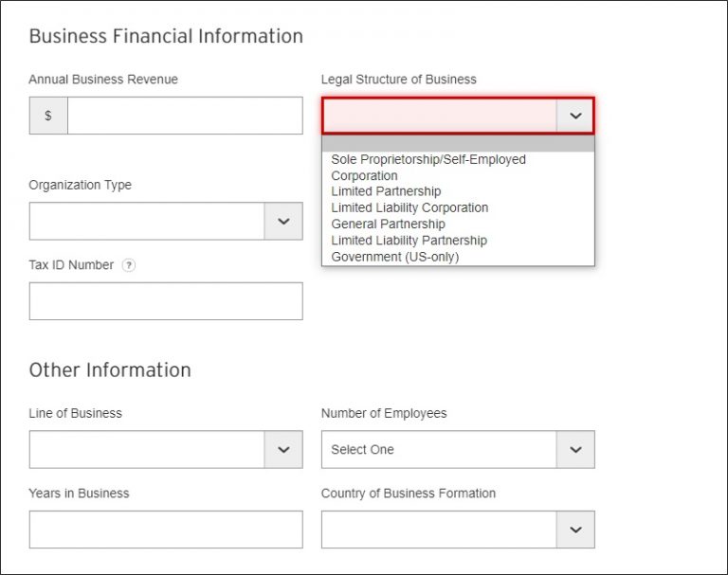
Task: Click the dollar sign prefix on revenue field
Action: pyautogui.click(x=48, y=116)
